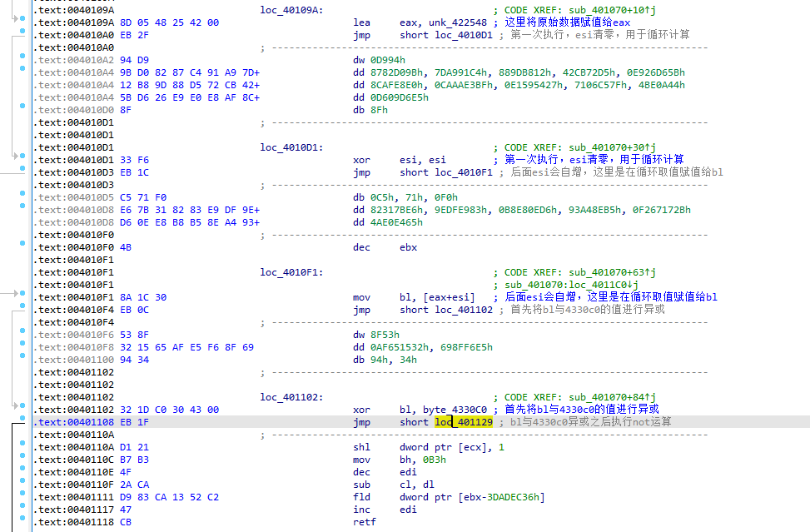Click the loc_4010F1 target of the jmp short
810x532 pixels.
pos(464,172)
